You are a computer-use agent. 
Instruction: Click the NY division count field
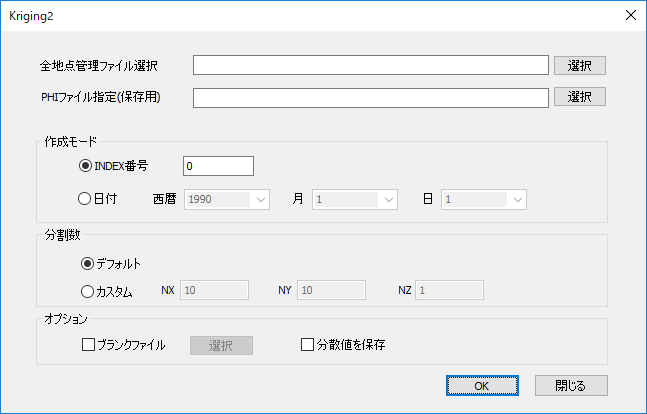tap(332, 291)
